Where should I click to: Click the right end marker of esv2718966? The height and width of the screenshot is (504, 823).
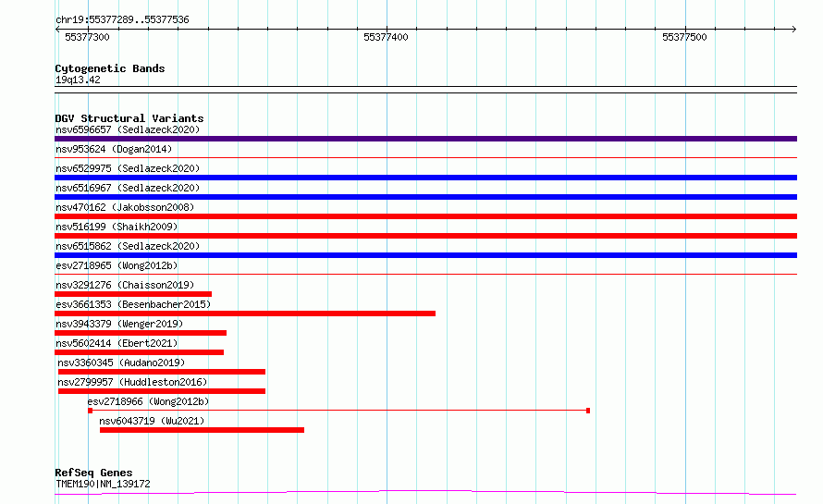click(x=588, y=411)
